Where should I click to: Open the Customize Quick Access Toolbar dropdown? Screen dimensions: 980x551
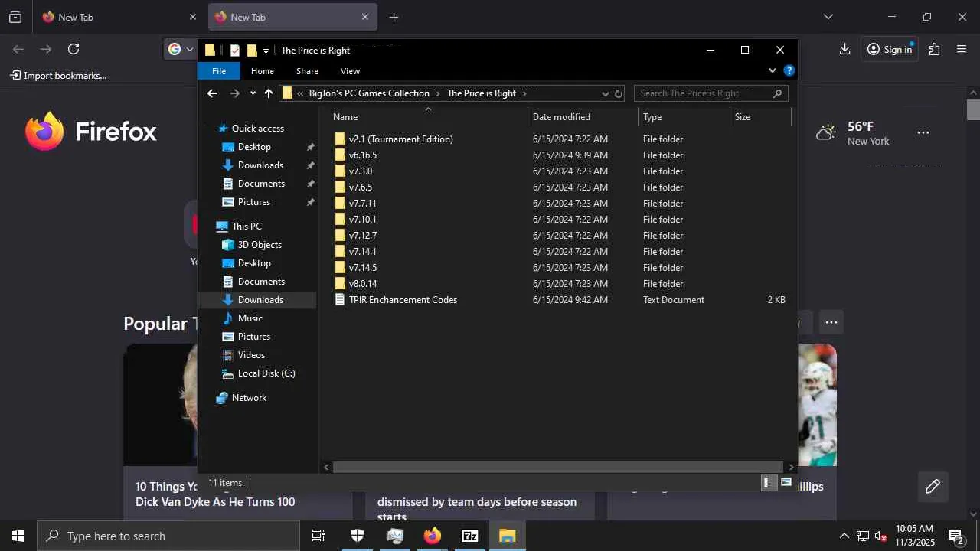[266, 51]
